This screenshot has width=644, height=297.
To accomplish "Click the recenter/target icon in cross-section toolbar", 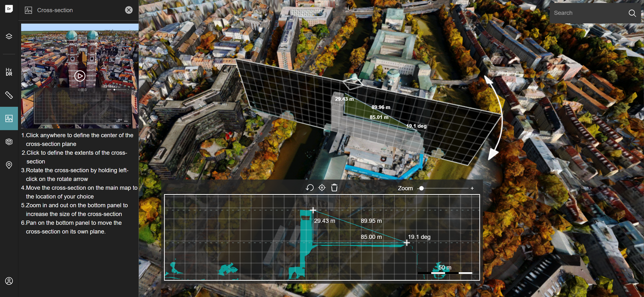I will tap(322, 188).
